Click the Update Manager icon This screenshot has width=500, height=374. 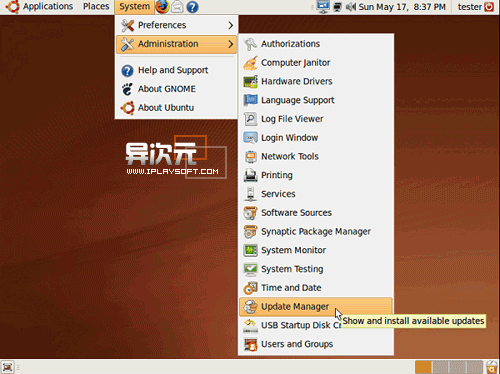coord(250,307)
